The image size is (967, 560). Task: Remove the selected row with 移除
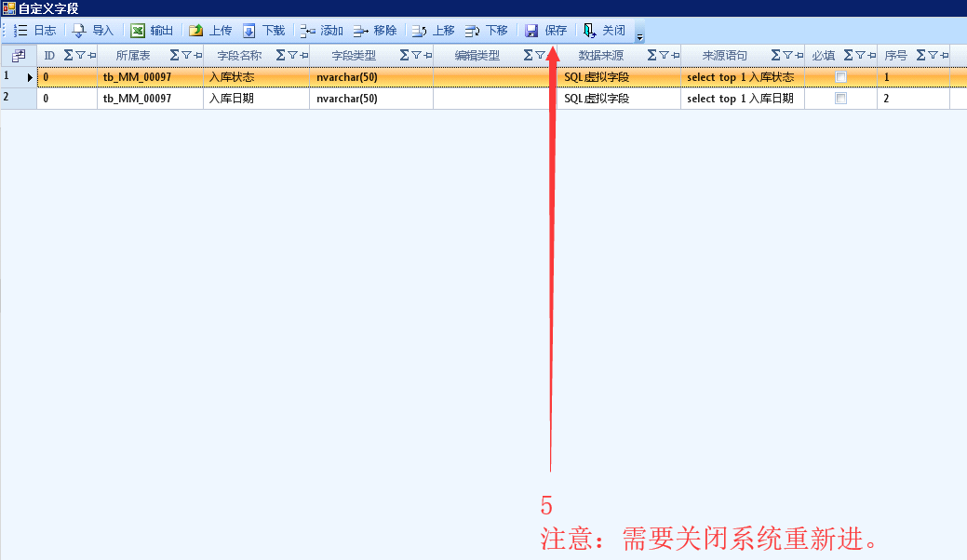click(375, 31)
